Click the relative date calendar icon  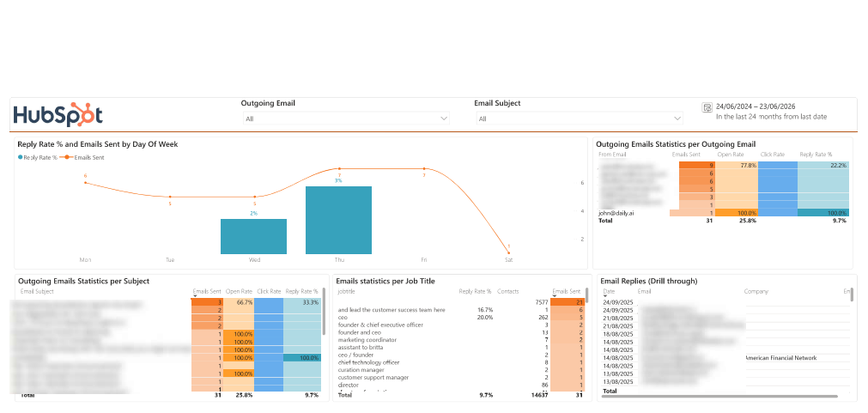click(707, 107)
